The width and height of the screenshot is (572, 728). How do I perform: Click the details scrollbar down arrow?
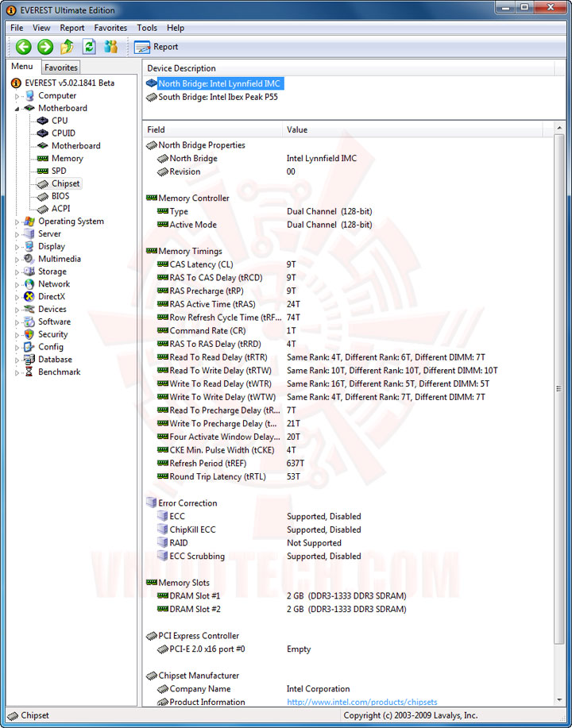559,700
